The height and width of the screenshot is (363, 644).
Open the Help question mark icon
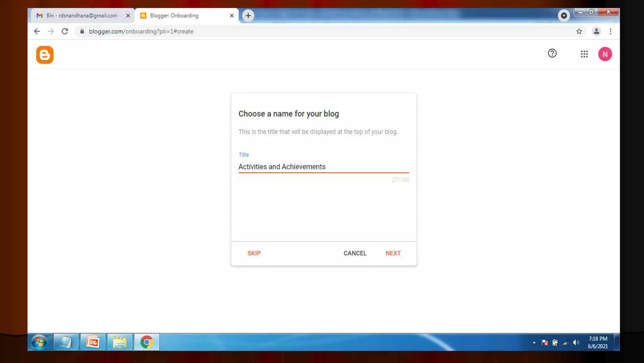coord(552,53)
